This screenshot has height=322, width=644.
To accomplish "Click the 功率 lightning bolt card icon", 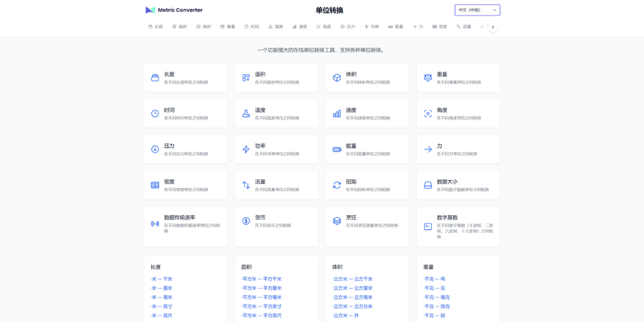I will click(246, 149).
